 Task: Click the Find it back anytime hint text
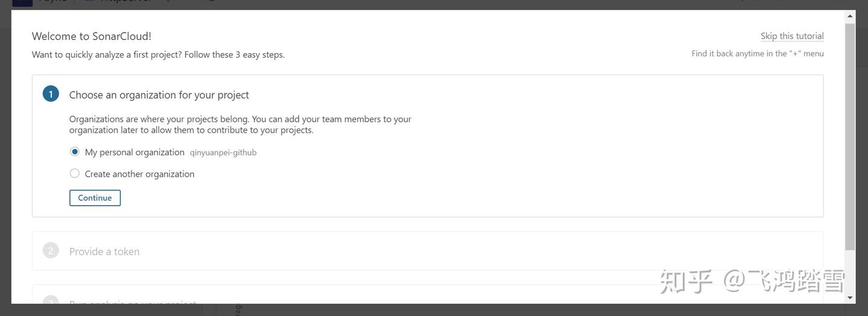pyautogui.click(x=758, y=54)
